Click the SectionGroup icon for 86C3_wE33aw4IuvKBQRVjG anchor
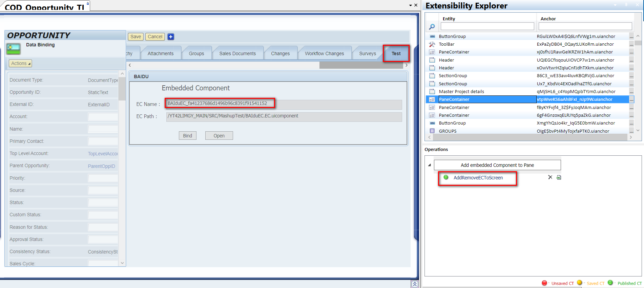 (x=432, y=76)
